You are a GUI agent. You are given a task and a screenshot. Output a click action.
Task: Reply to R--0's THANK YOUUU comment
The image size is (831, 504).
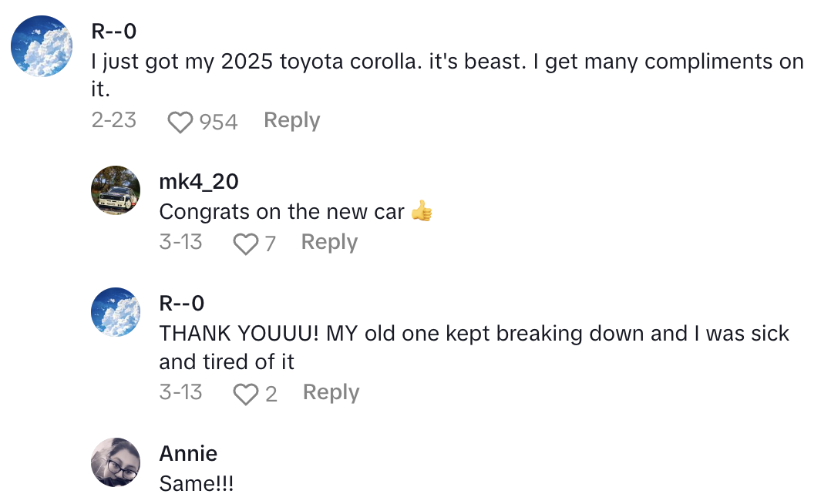pos(331,393)
